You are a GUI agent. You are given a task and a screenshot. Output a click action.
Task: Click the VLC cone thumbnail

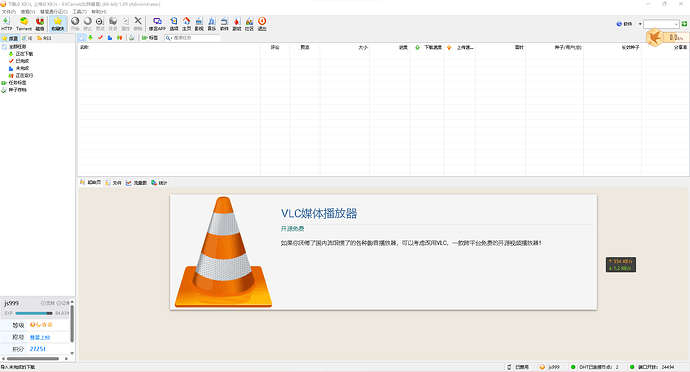pyautogui.click(x=223, y=252)
